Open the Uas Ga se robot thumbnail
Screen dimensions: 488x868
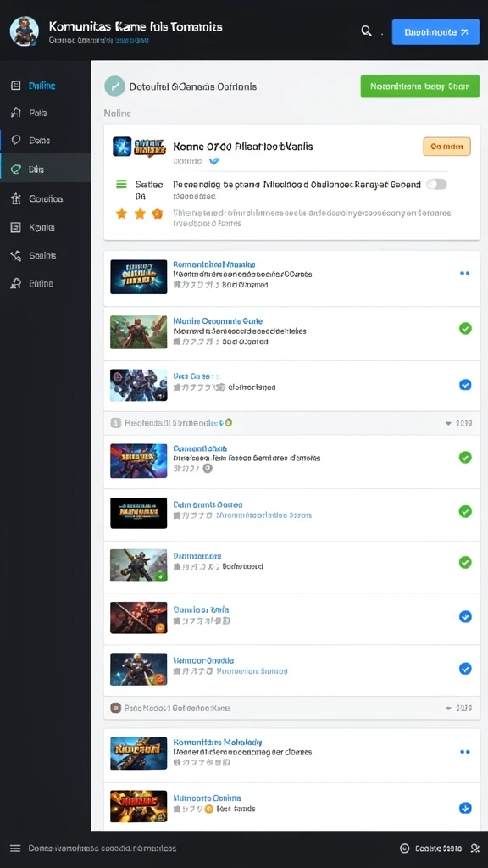(x=138, y=385)
